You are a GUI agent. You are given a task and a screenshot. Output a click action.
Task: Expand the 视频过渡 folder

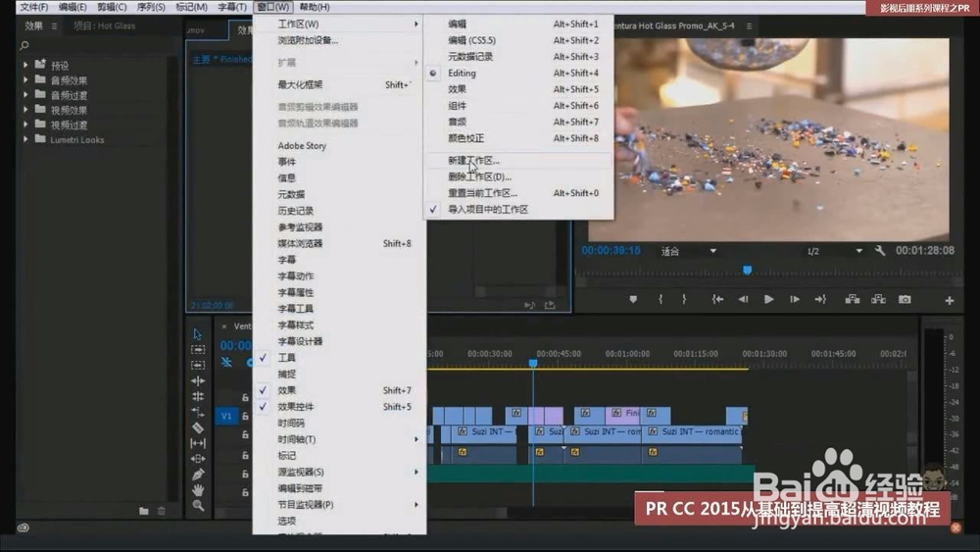25,125
